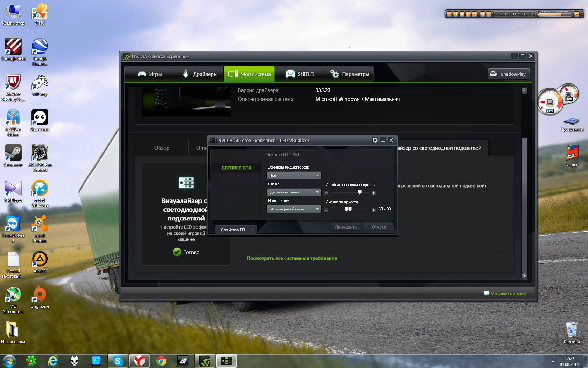The width and height of the screenshot is (588, 368).
Task: Launch AIMP3 desktop shortcut
Action: tap(40, 262)
